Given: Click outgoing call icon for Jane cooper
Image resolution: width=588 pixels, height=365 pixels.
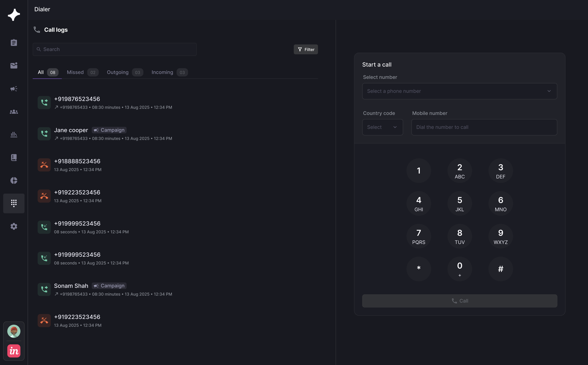Looking at the screenshot, I should 44,134.
